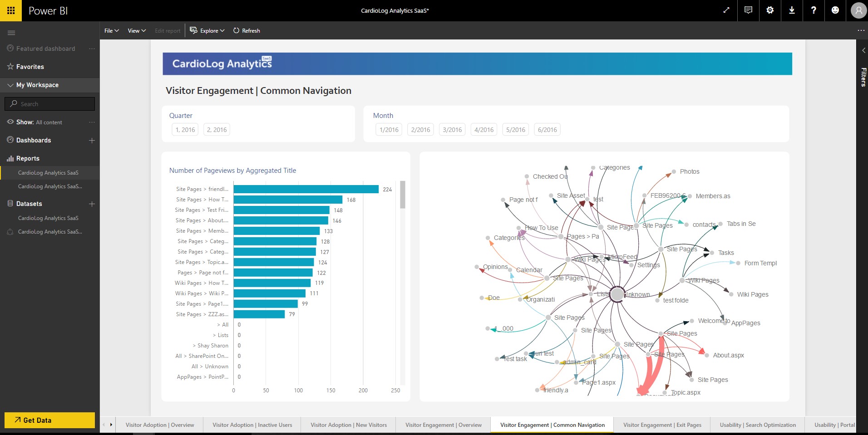The height and width of the screenshot is (435, 868).
Task: Click the download icon in top bar
Action: tap(792, 10)
